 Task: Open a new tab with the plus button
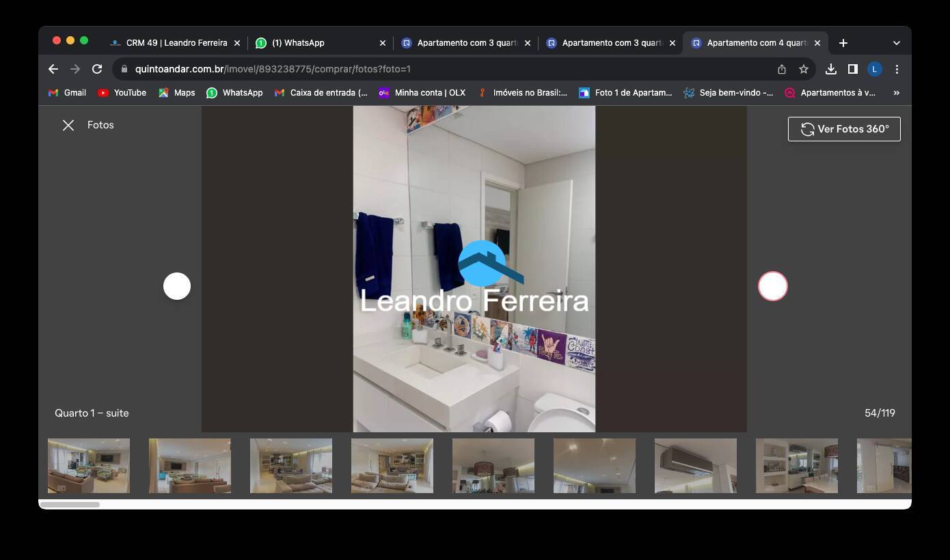(843, 43)
